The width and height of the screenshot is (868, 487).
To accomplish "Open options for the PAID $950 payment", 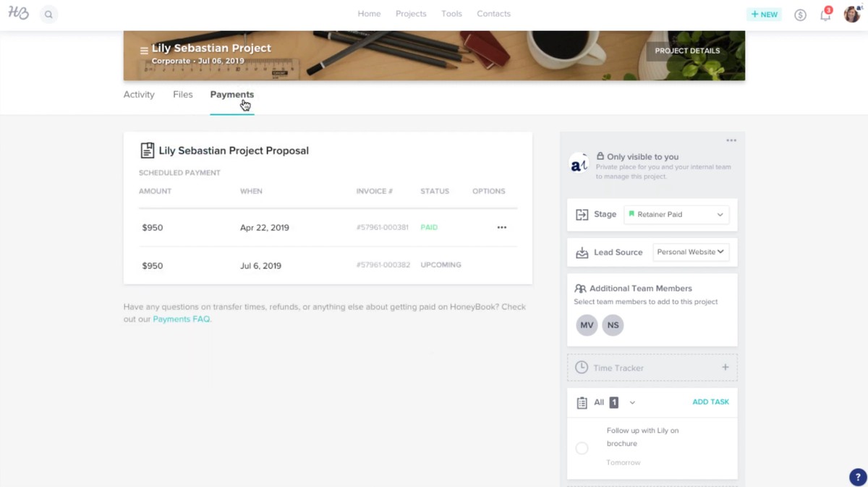I will [502, 227].
